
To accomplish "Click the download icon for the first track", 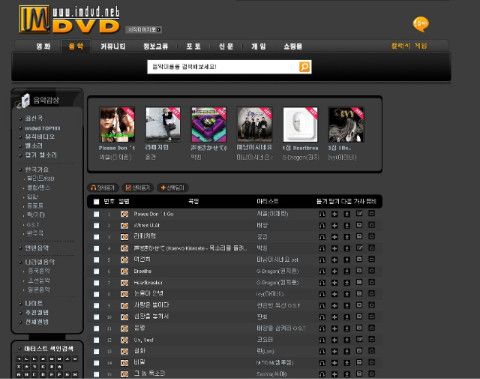I will pyautogui.click(x=347, y=214).
